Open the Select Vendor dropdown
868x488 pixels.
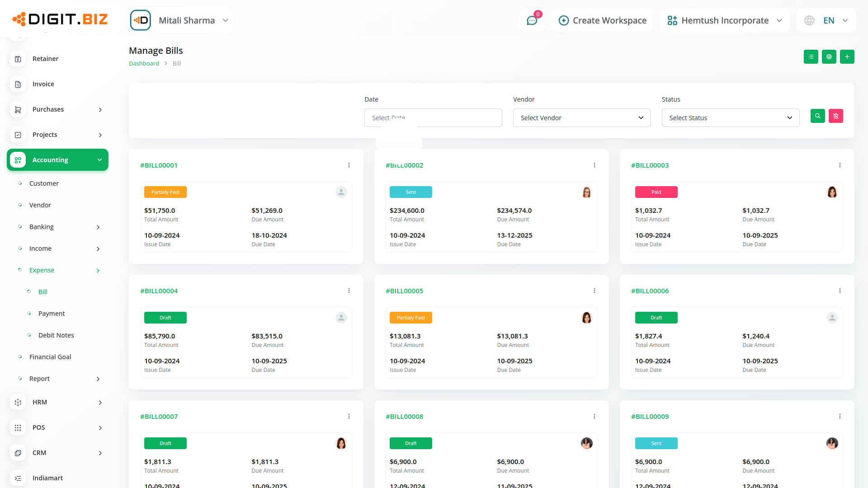pos(581,118)
